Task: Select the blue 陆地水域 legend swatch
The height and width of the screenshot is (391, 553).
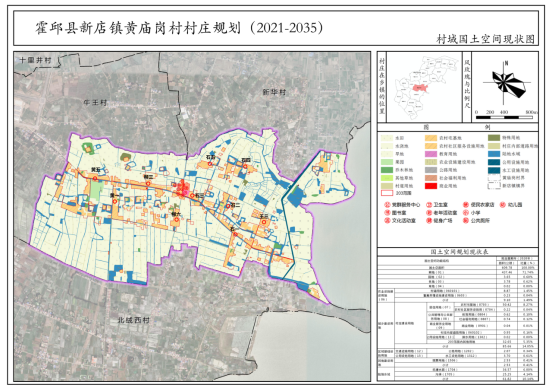Action: coord(494,154)
